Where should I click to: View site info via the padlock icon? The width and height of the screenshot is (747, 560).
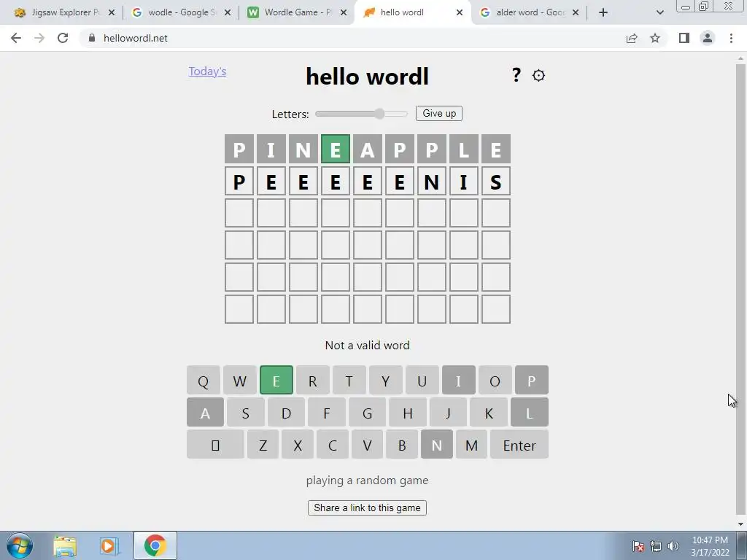click(92, 38)
